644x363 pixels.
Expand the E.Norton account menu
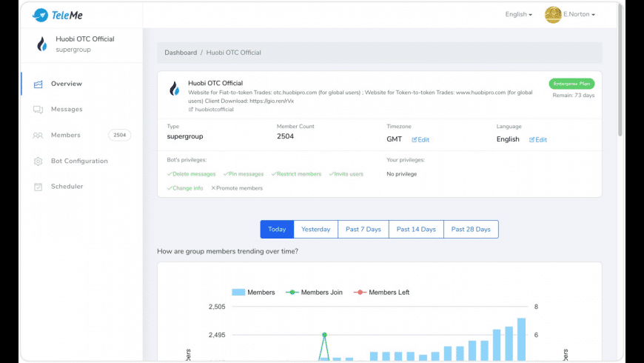coord(579,14)
